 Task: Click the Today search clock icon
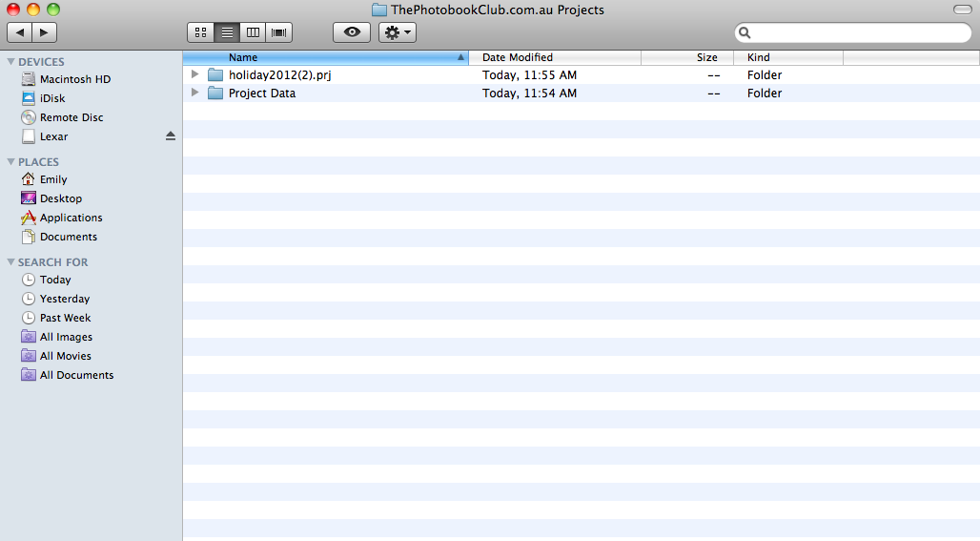click(29, 280)
